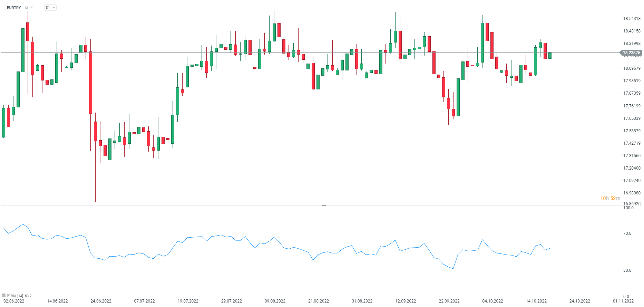Click the 17.09240 price axis label

[x=632, y=181]
